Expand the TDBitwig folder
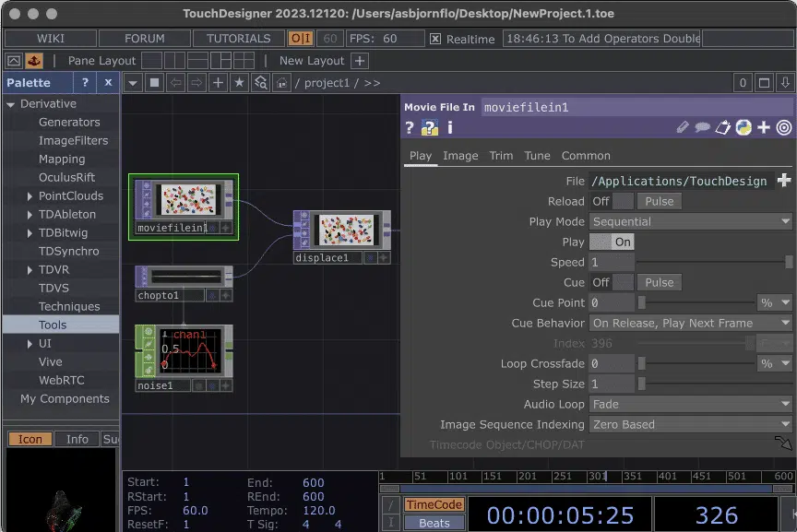 point(30,233)
